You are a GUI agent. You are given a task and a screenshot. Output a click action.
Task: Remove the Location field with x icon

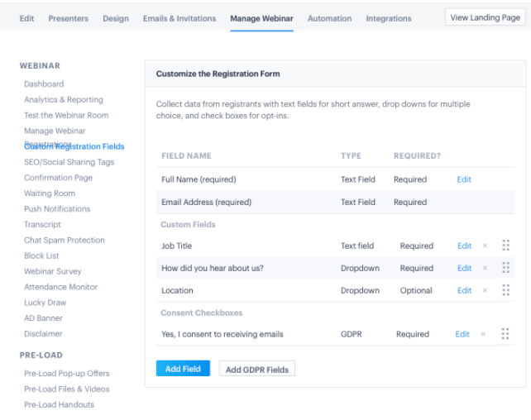[x=485, y=290]
